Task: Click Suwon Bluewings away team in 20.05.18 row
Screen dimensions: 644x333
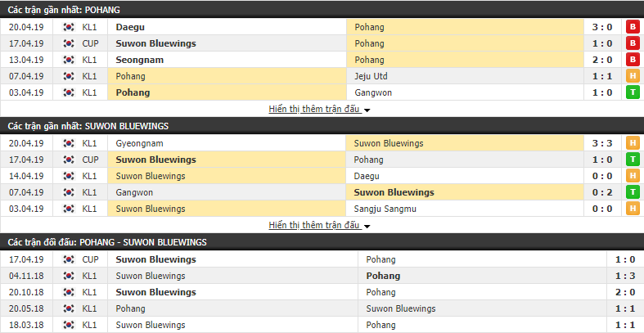Action: [401, 308]
